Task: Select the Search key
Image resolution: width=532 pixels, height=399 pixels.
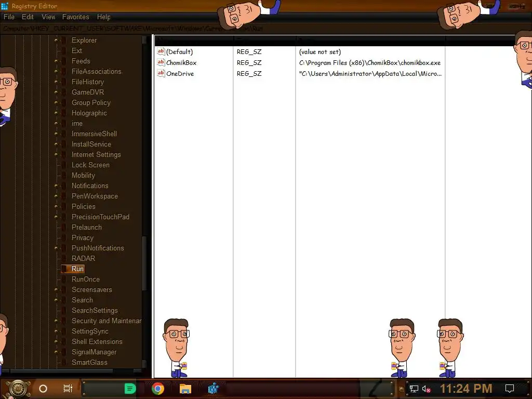Action: point(82,300)
